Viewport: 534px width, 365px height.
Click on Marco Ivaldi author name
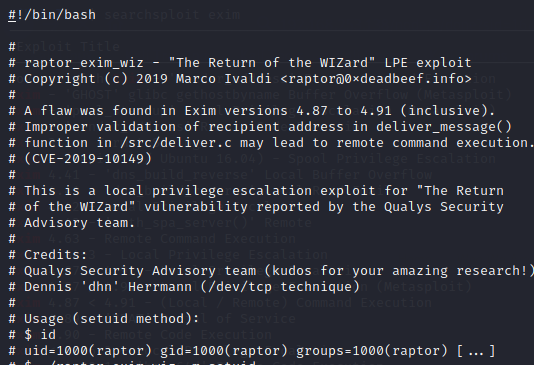223,79
